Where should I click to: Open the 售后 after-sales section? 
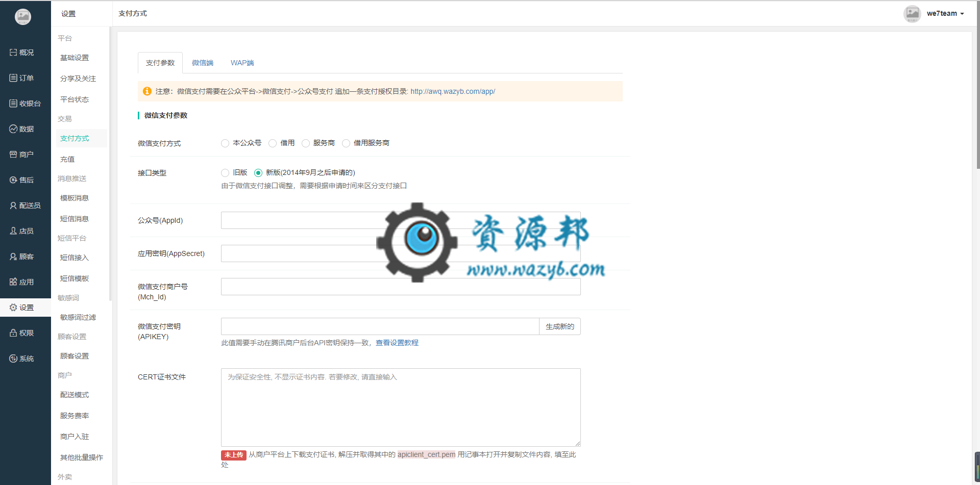(21, 180)
